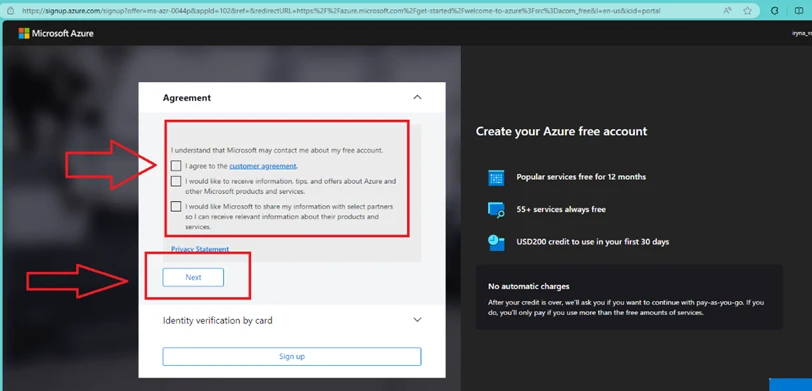Viewport: 812px width, 391px height.
Task: Click 55+ services always free text
Action: tap(561, 210)
